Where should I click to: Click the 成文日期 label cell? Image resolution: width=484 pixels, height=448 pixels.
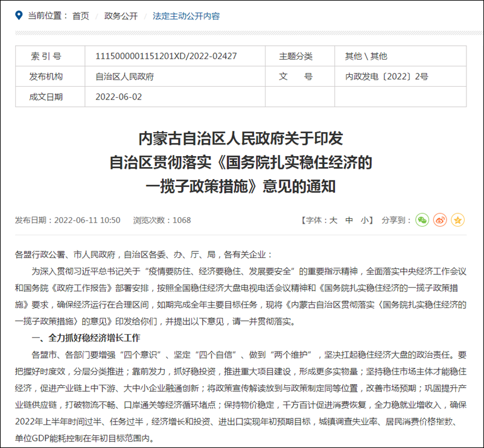click(x=50, y=97)
